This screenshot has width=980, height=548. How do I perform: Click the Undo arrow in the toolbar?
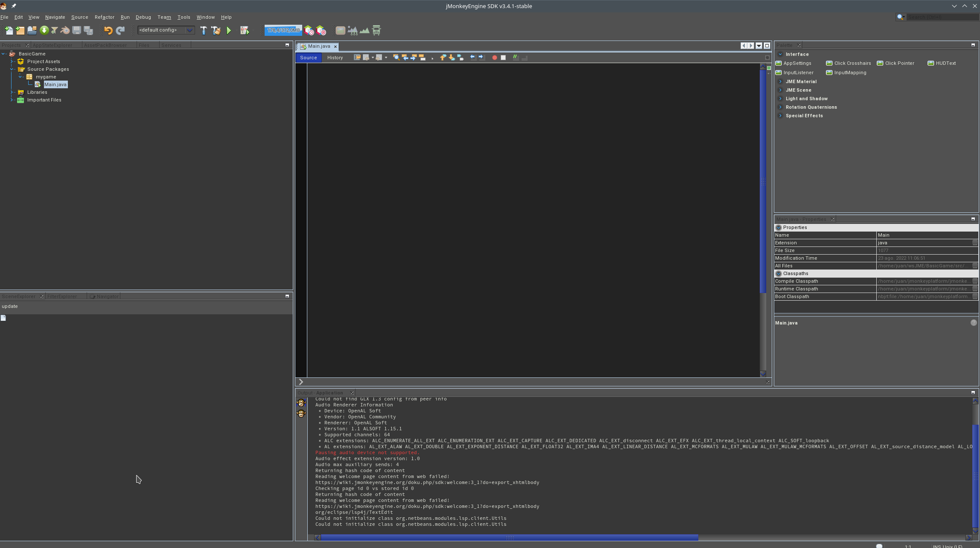(x=108, y=30)
